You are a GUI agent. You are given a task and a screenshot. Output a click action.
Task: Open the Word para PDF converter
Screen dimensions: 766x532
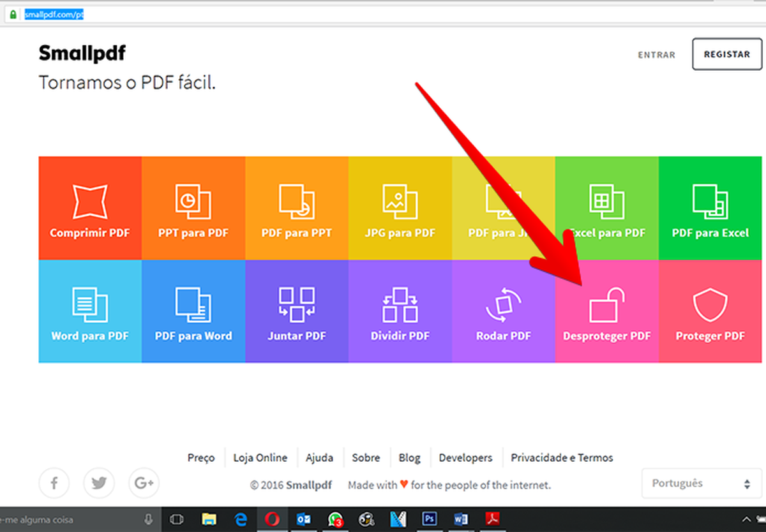point(89,311)
